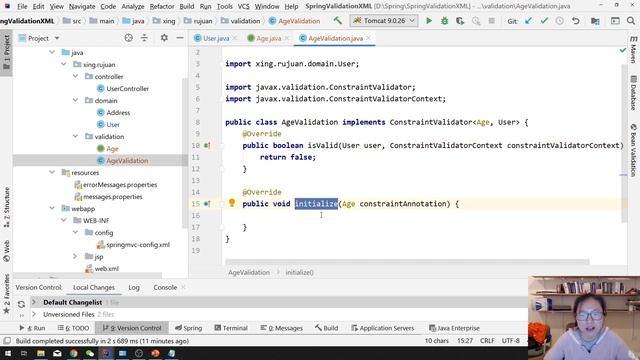Click the CRLF line separator status
640x360 pixels.
point(487,340)
